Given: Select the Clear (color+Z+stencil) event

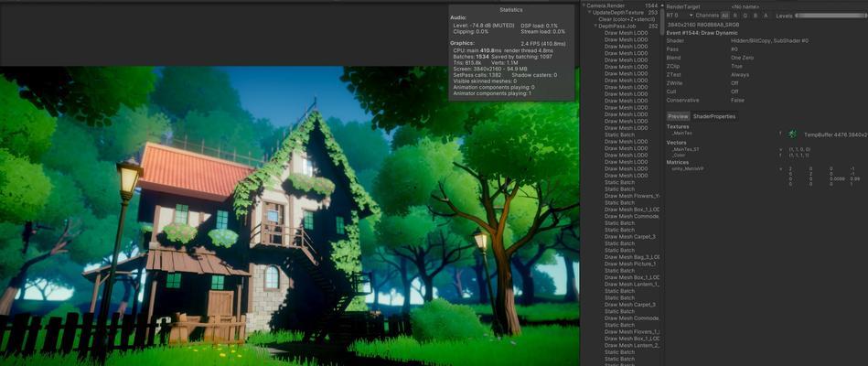Looking at the screenshot, I should point(620,19).
